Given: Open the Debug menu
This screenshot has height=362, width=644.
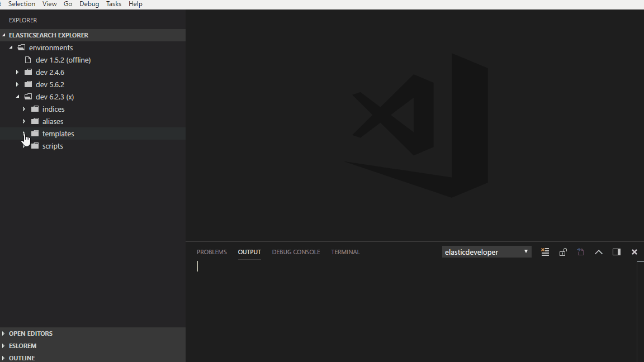Looking at the screenshot, I should pyautogui.click(x=89, y=4).
